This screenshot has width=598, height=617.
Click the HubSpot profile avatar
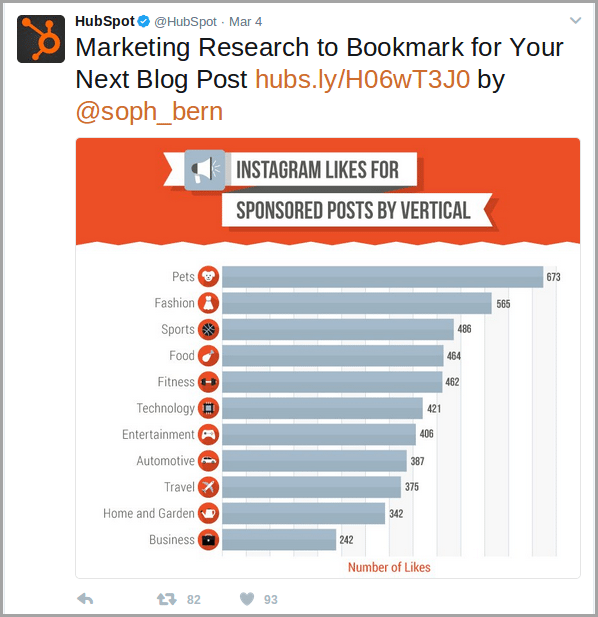(41, 39)
